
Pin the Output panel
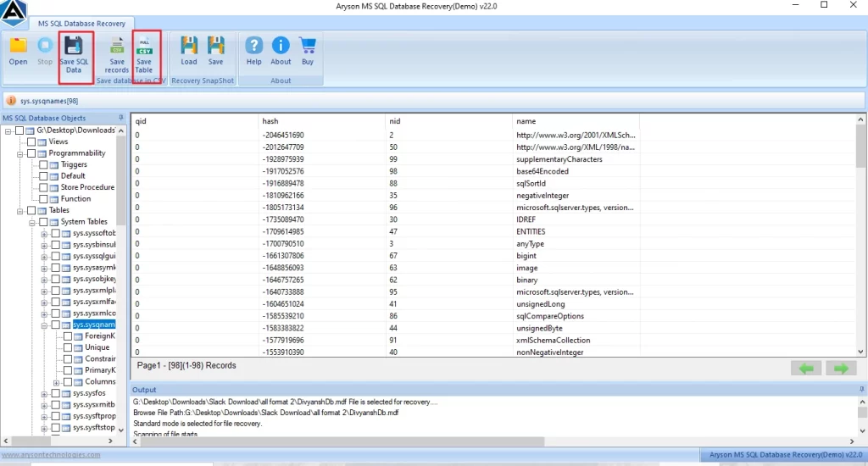pos(861,390)
